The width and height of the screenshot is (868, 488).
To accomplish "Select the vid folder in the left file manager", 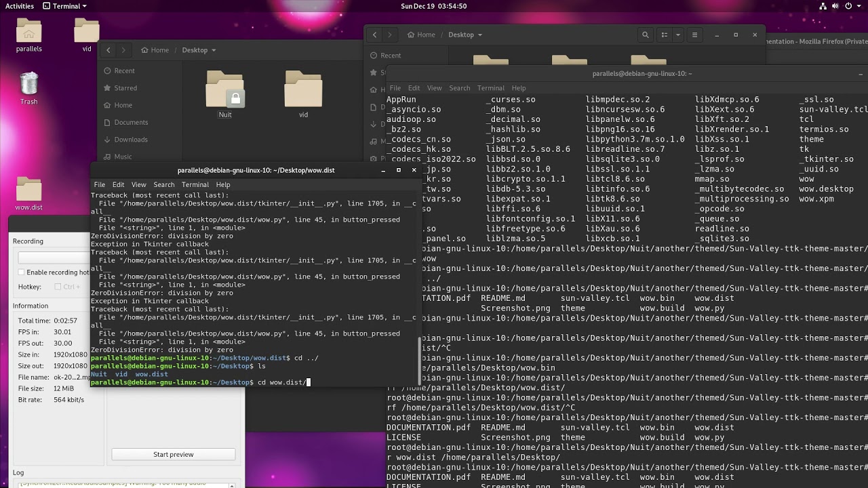I will [303, 94].
